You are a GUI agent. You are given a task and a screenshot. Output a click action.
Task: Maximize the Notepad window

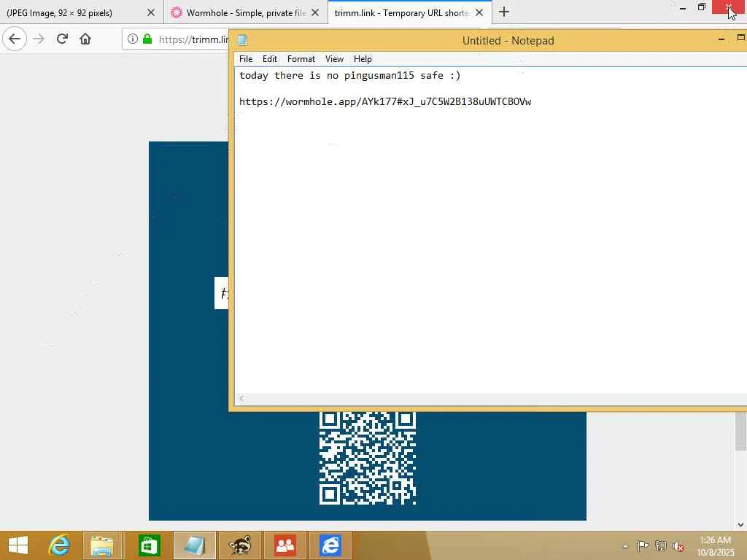pos(741,38)
